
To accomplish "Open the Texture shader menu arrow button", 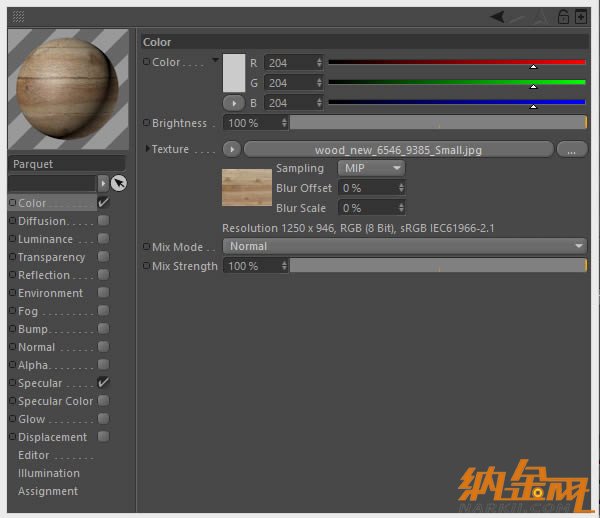I will coord(232,149).
